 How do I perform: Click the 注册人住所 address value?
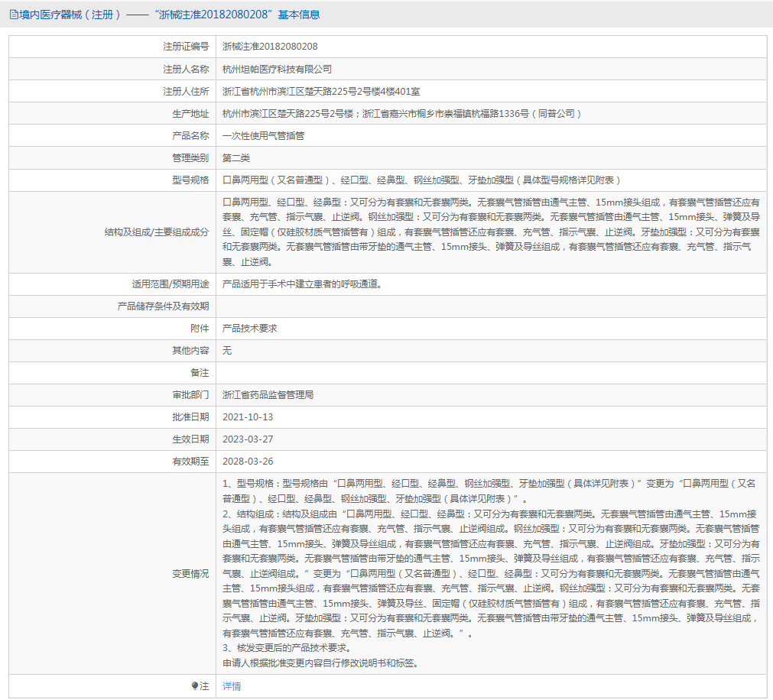coord(320,91)
